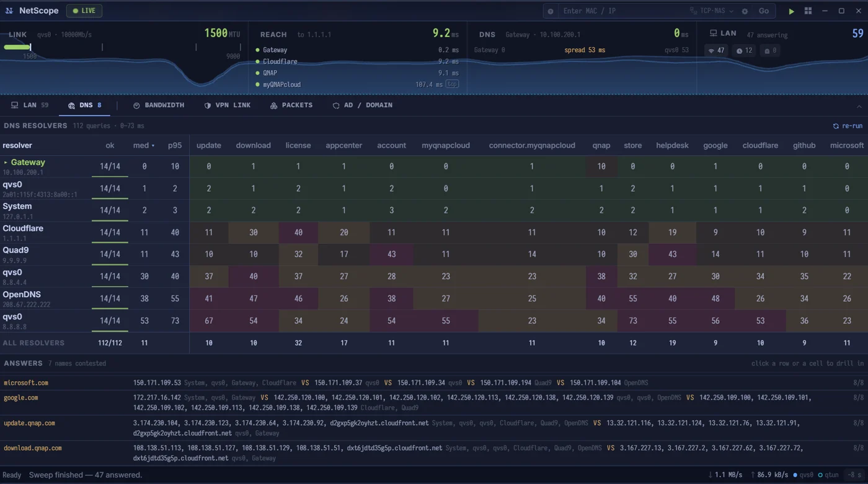Open the microsoft.com answer row link
The height and width of the screenshot is (484, 868).
[x=26, y=383]
